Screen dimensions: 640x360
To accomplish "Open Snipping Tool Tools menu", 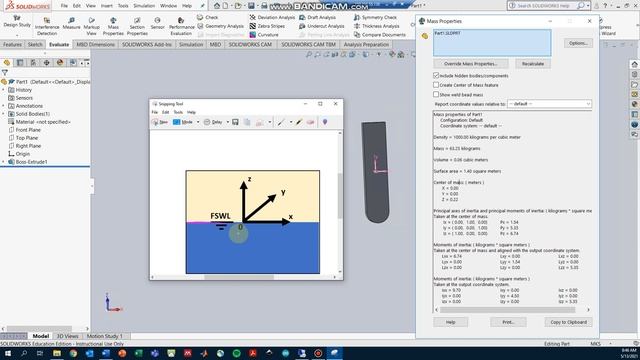I will pyautogui.click(x=178, y=112).
